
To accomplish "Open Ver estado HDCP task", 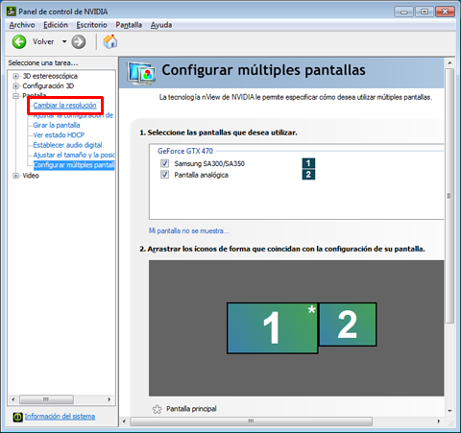I will (x=59, y=135).
